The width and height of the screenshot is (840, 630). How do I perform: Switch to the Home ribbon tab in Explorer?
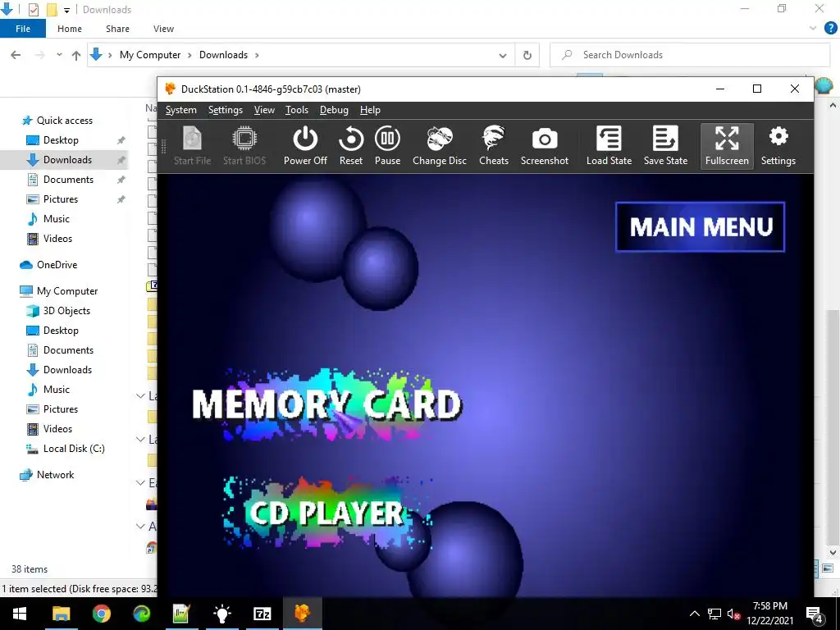click(70, 29)
